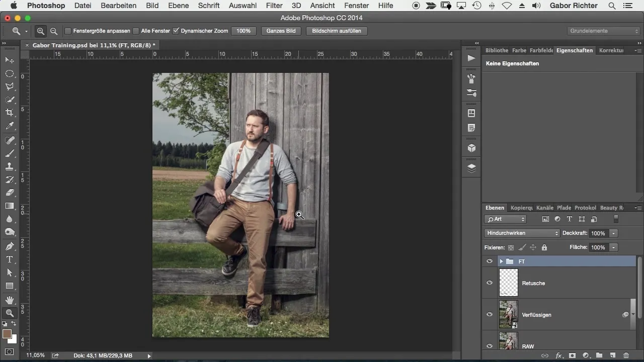The width and height of the screenshot is (644, 362).
Task: Switch to Pfade tab
Action: [x=564, y=208]
